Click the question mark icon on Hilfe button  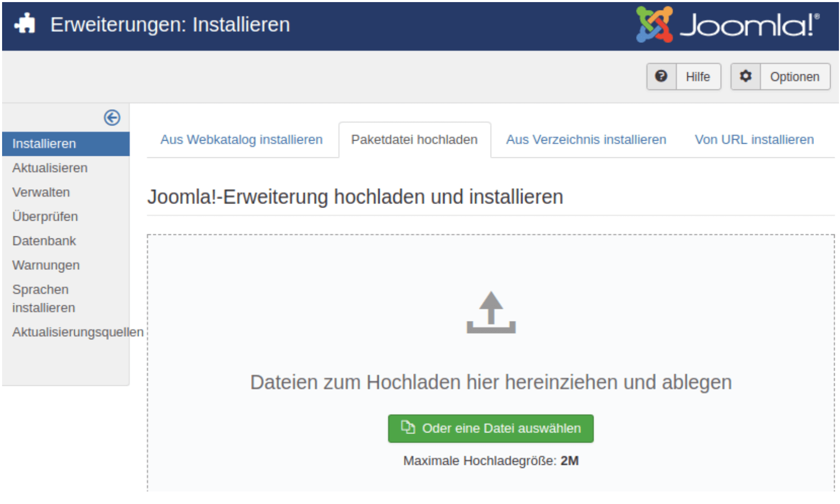point(661,76)
